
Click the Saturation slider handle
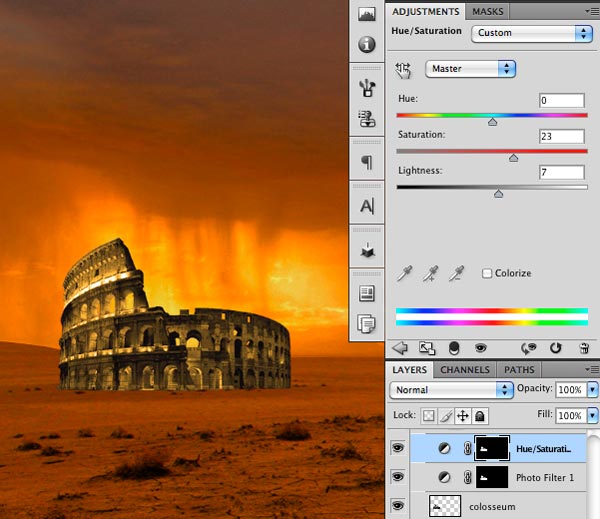point(514,158)
